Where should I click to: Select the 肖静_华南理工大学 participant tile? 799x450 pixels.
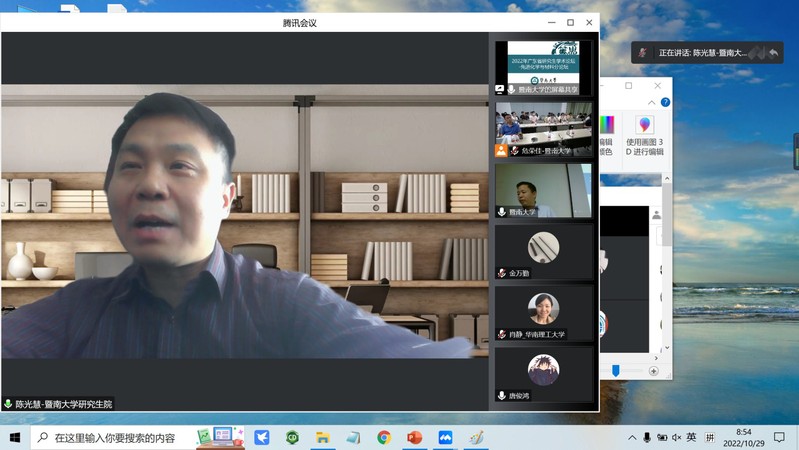point(543,313)
